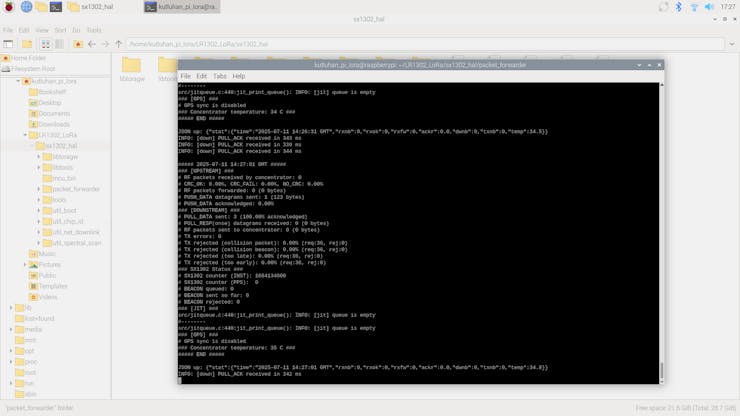This screenshot has height=416, width=740.
Task: Switch to sx1302_hal taskbar window button
Action: tap(91, 7)
